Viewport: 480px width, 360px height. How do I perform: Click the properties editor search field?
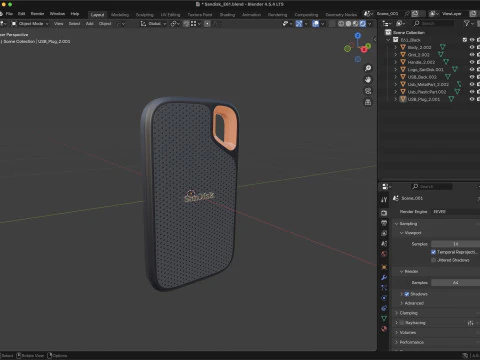coord(432,187)
